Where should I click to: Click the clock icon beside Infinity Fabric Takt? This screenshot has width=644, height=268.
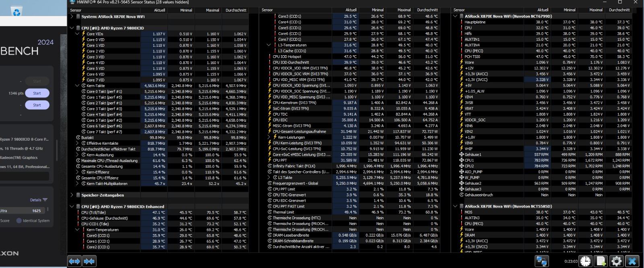[270, 166]
